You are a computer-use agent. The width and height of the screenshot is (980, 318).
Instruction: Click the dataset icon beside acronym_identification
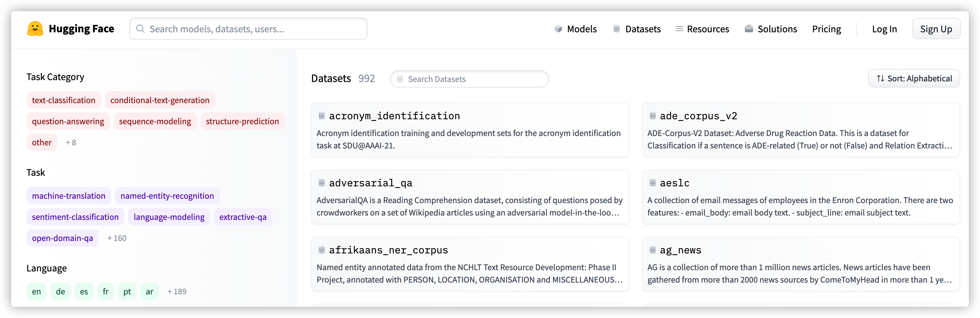tap(321, 116)
